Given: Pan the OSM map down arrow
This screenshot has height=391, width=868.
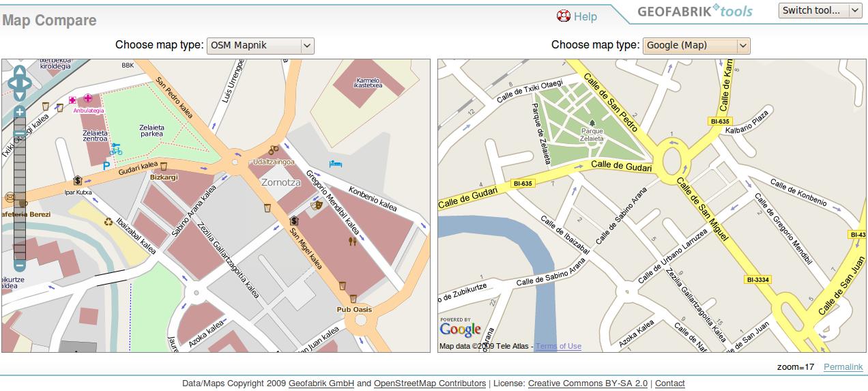Looking at the screenshot, I should pyautogui.click(x=19, y=96).
